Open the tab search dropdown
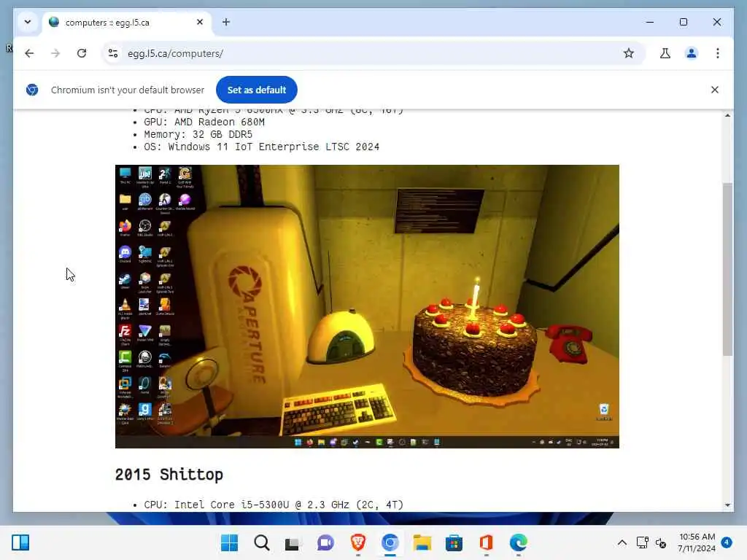This screenshot has height=560, width=747. tap(28, 22)
